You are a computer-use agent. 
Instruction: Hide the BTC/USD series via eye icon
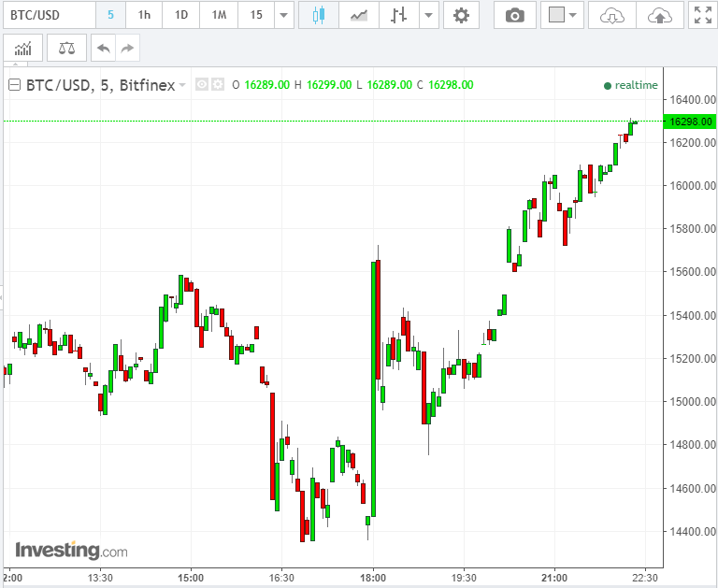pyautogui.click(x=202, y=84)
